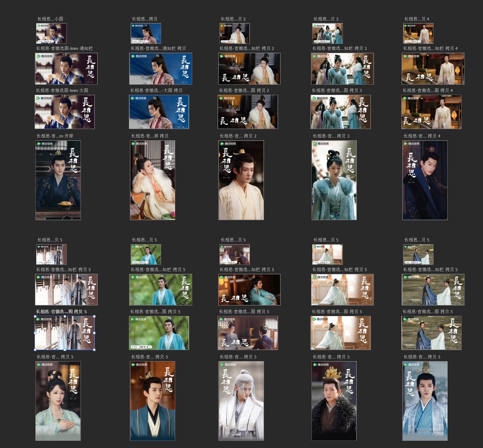The image size is (483, 448).
Task: Select the 大图 拷贝 artboard with blue background
Action: coord(159,112)
